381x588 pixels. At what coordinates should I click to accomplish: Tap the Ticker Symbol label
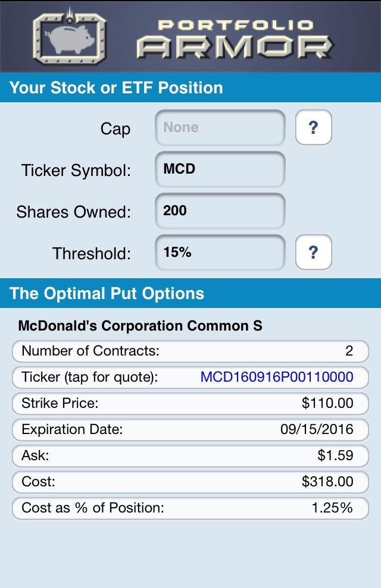coord(76,170)
